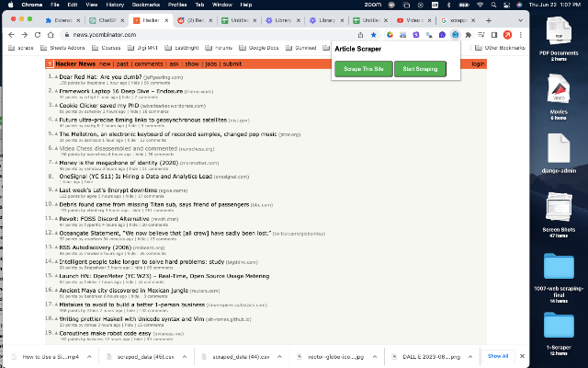
Task: Open a new tab with plus button
Action: click(x=488, y=20)
